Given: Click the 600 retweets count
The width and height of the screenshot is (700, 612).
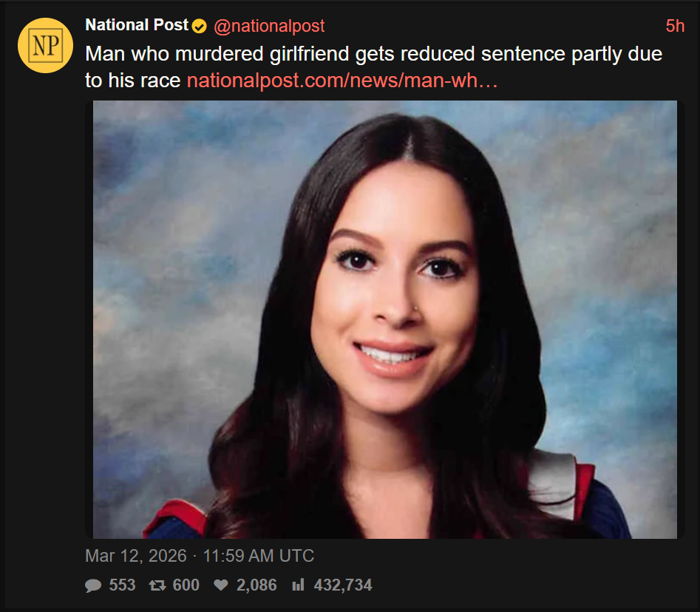Looking at the screenshot, I should click(186, 585).
